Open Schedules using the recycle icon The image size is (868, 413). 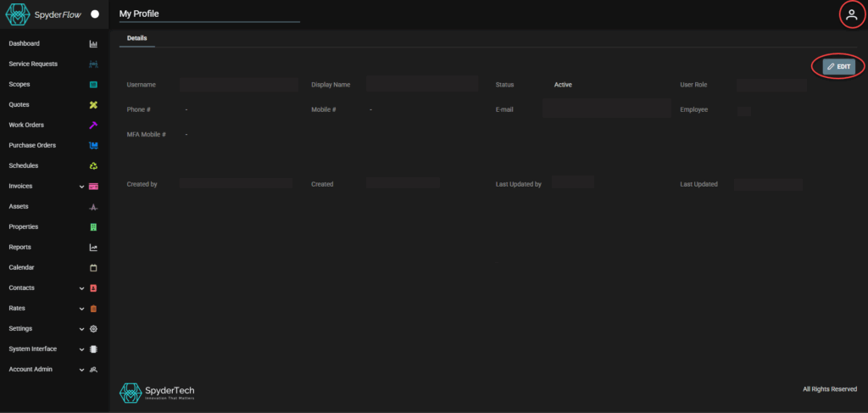tap(93, 166)
